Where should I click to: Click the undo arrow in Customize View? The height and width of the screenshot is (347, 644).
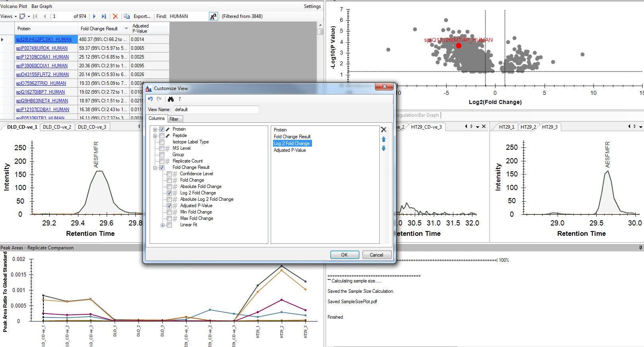coord(150,99)
